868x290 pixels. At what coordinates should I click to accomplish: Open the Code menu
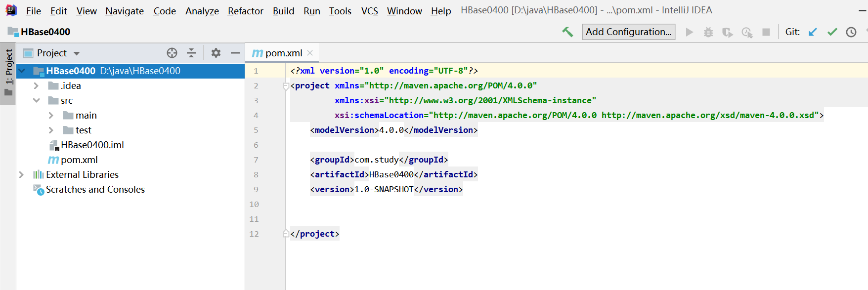click(x=165, y=11)
